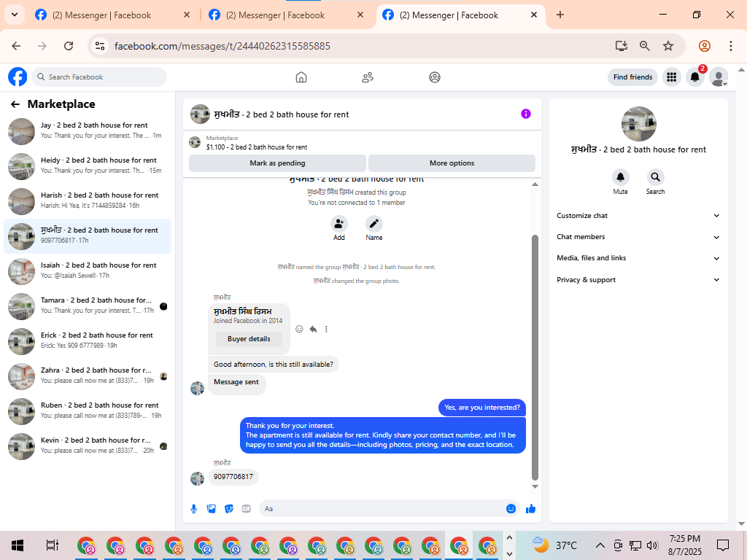Choose a sticker icon in composer
This screenshot has height=560, width=747.
[x=229, y=509]
